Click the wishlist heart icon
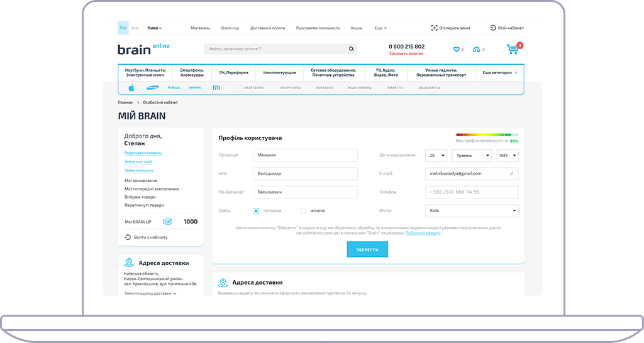Screen dimensions: 644x343 click(457, 50)
